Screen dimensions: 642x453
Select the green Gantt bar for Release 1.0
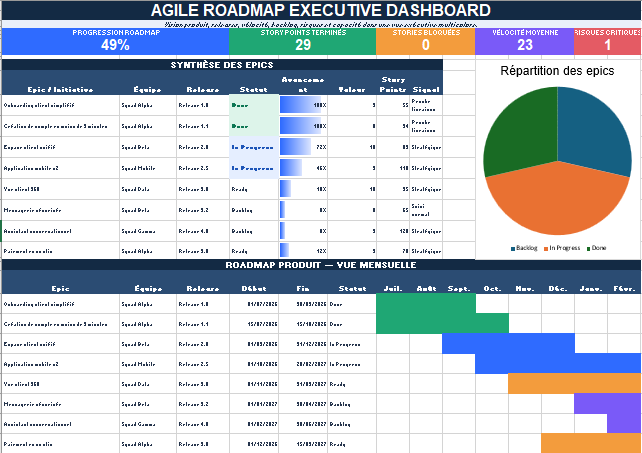(426, 304)
